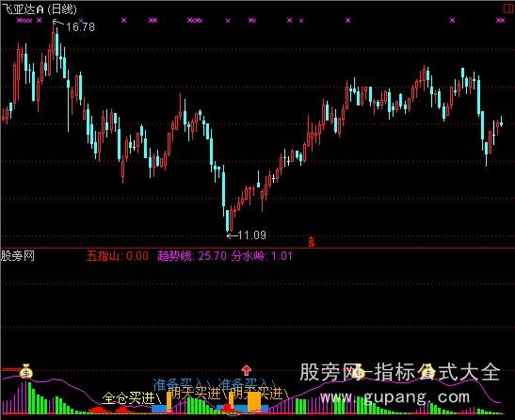The image size is (515, 420).
Task: Select the 11.09 low price label
Action: tap(251, 235)
